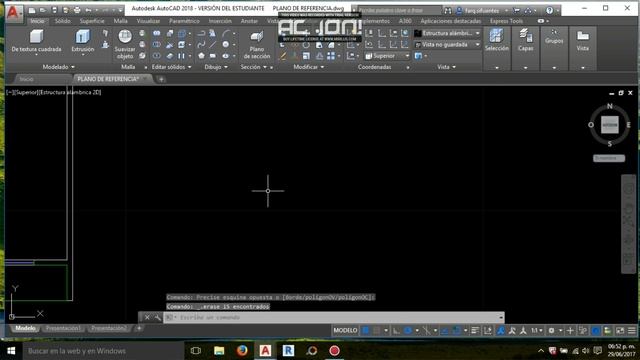Open the 1:1 annotation scale dropdown

pyautogui.click(x=537, y=331)
